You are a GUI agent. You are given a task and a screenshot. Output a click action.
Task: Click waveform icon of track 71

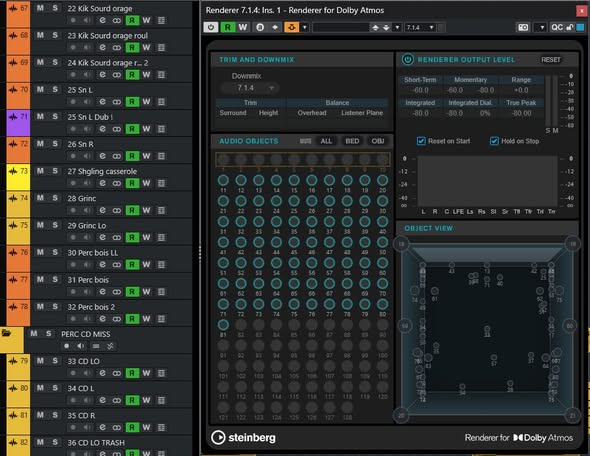[x=13, y=117]
